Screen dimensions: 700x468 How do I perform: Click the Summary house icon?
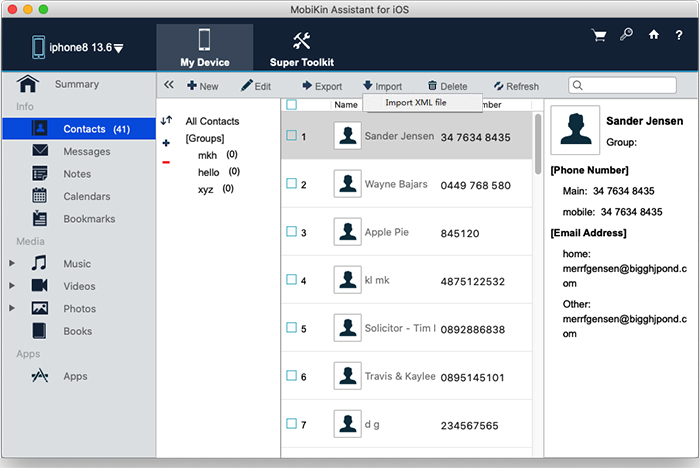coord(28,84)
